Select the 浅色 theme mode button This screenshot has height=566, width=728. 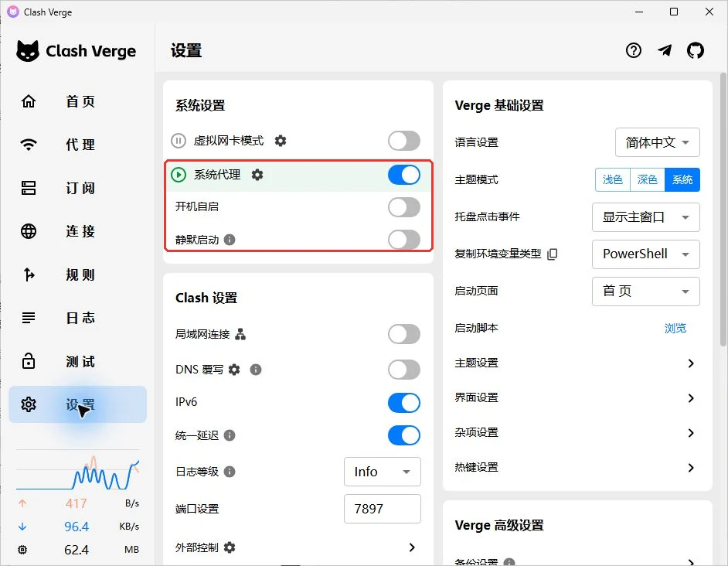(x=612, y=179)
